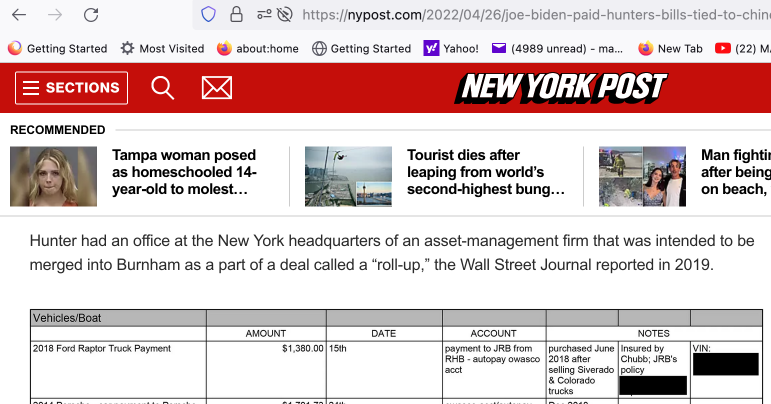Open the Getting Started bookmark with globe icon
The width and height of the screenshot is (771, 404).
click(x=361, y=48)
